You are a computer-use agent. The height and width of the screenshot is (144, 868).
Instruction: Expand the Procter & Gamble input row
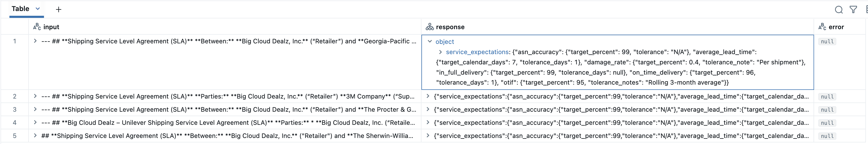[35, 109]
